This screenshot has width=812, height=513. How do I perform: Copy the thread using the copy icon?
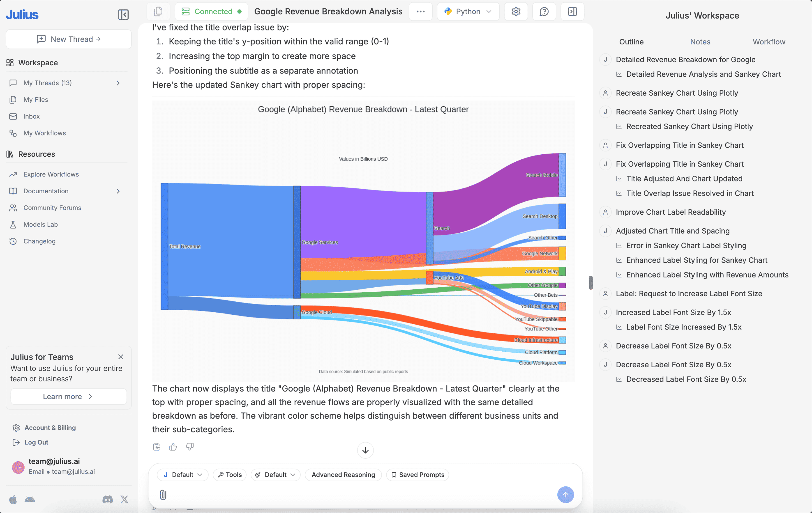point(158,11)
